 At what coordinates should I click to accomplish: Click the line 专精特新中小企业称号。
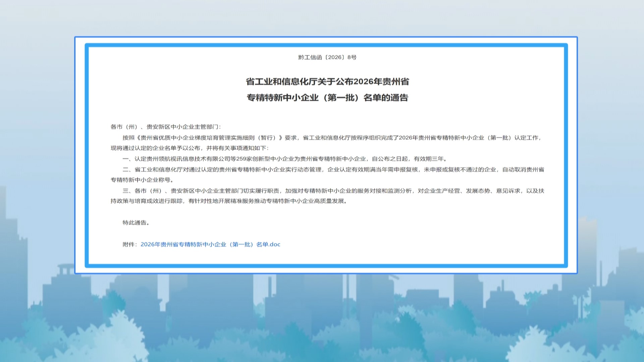click(x=142, y=180)
